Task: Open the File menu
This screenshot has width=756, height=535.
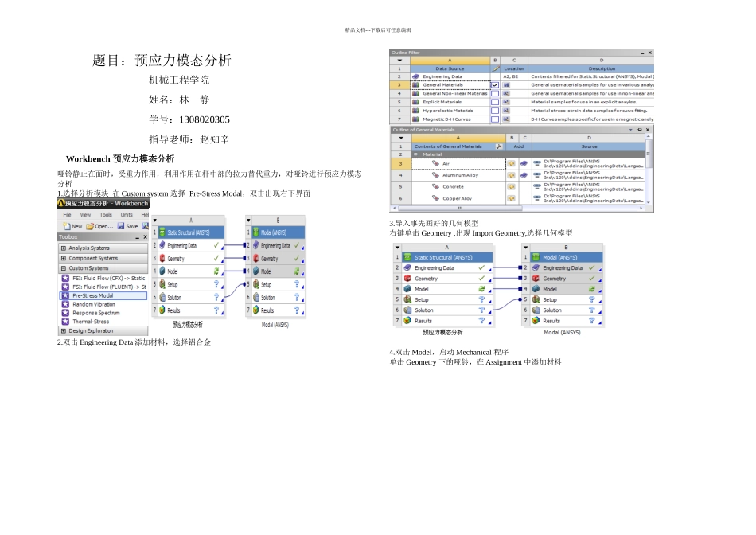Action: tap(67, 215)
